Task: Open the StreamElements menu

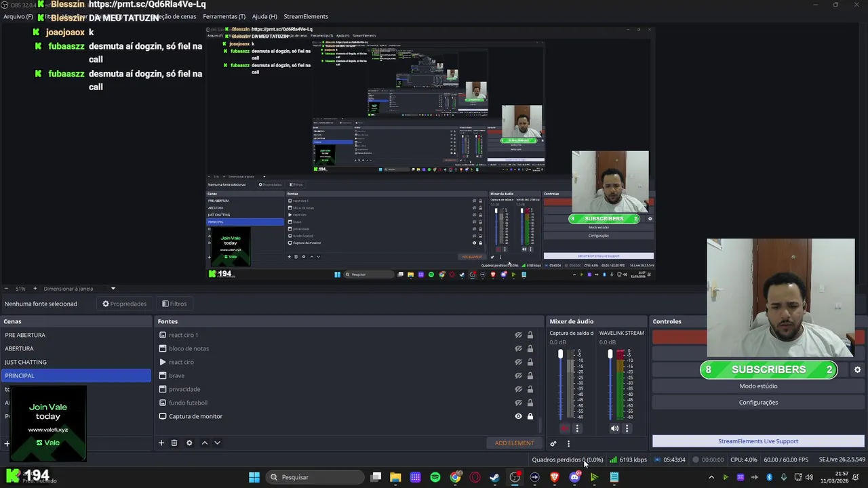Action: tap(306, 16)
